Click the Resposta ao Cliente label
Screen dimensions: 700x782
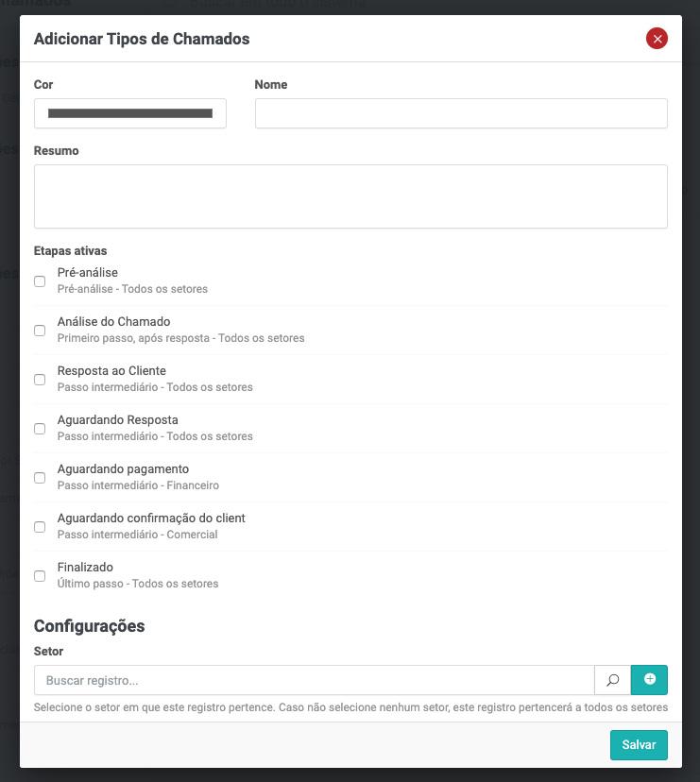coord(111,371)
